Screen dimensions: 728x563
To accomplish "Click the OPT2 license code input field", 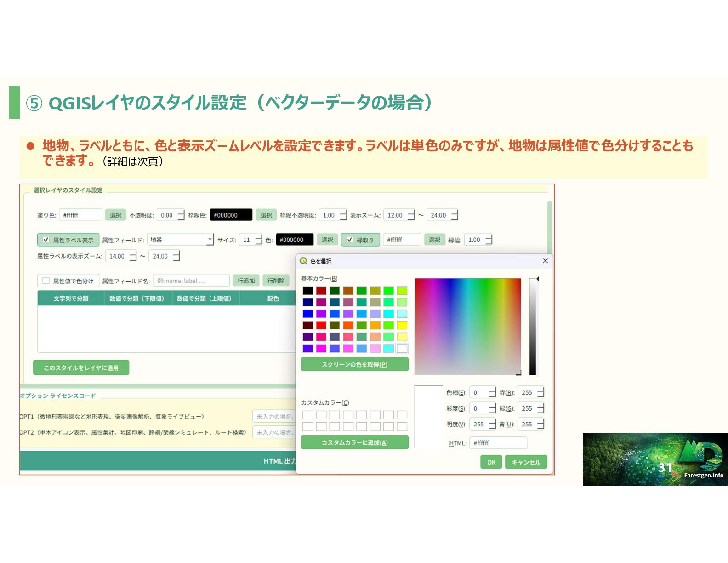I will [274, 432].
